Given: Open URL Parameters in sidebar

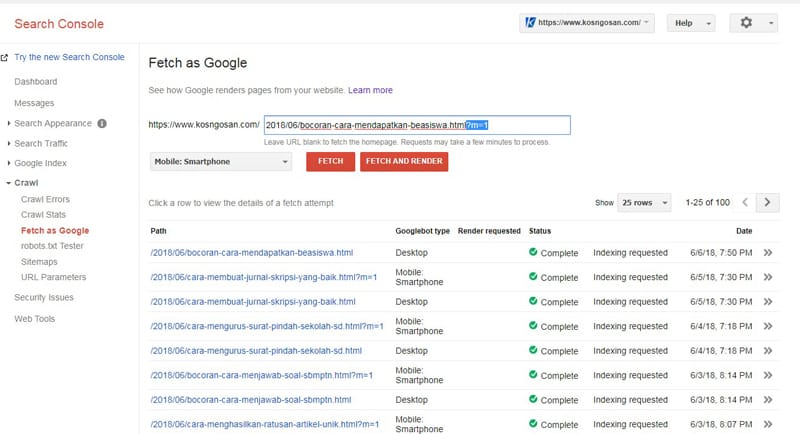Looking at the screenshot, I should point(54,277).
